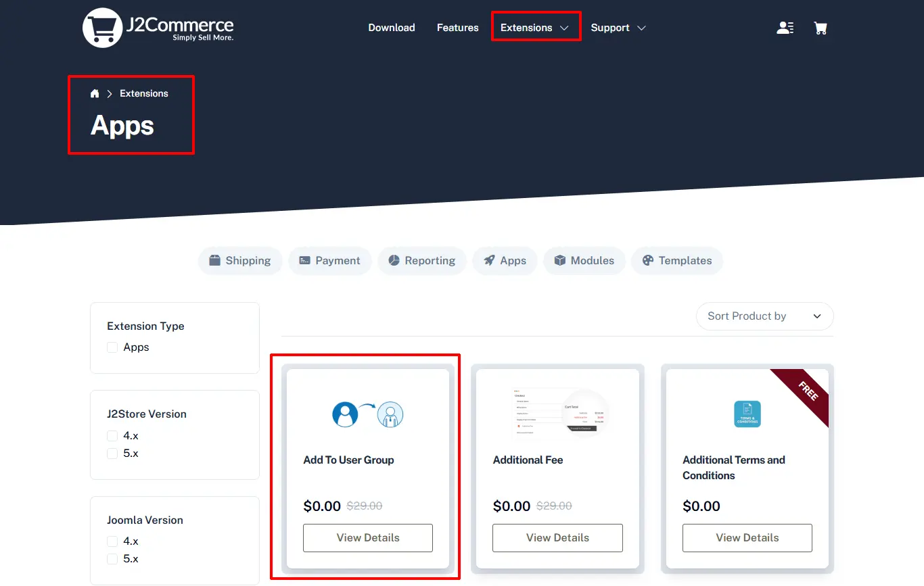The width and height of the screenshot is (924, 586).
Task: Open the Support navigation item
Action: pyautogui.click(x=610, y=28)
